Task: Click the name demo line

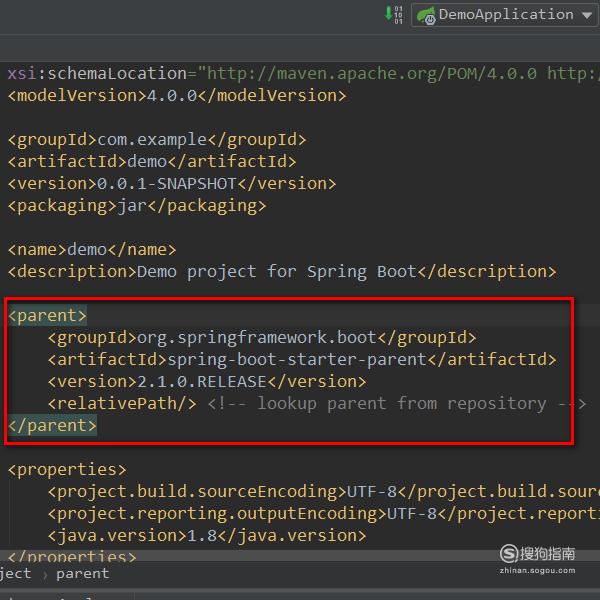Action: tap(92, 250)
